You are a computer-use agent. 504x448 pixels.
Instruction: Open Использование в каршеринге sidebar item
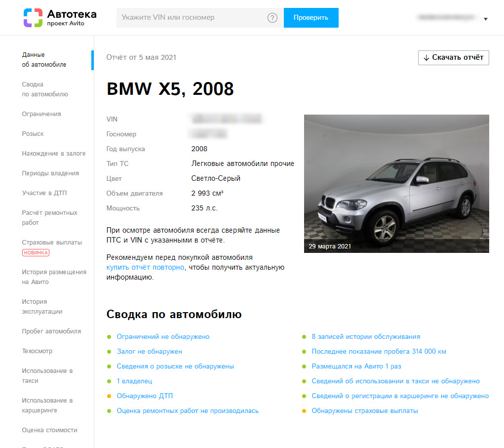[x=47, y=405]
